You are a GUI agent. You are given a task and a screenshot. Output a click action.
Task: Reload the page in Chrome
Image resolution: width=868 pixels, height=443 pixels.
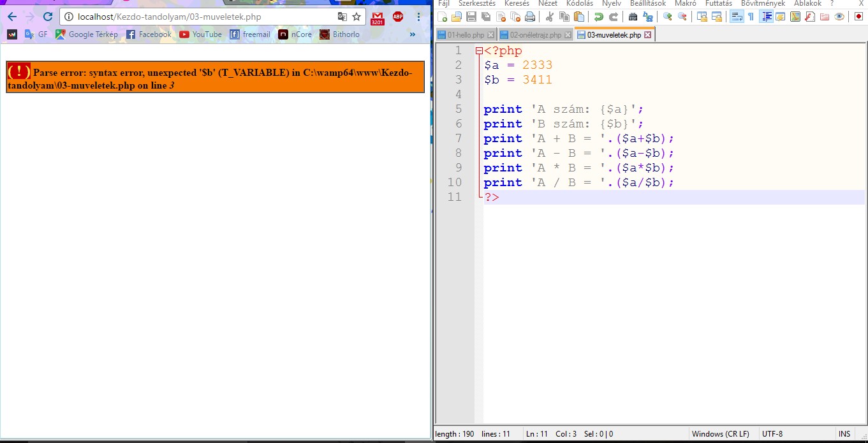pyautogui.click(x=47, y=17)
